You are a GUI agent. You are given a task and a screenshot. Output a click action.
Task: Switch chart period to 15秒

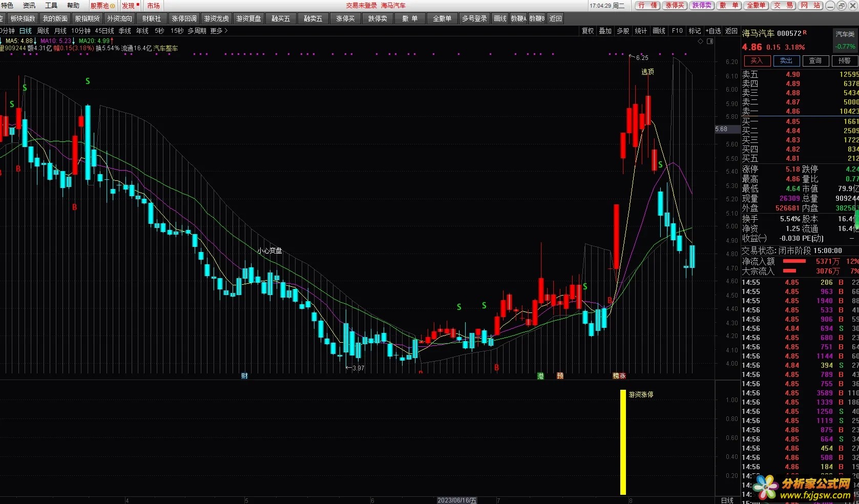coord(177,31)
